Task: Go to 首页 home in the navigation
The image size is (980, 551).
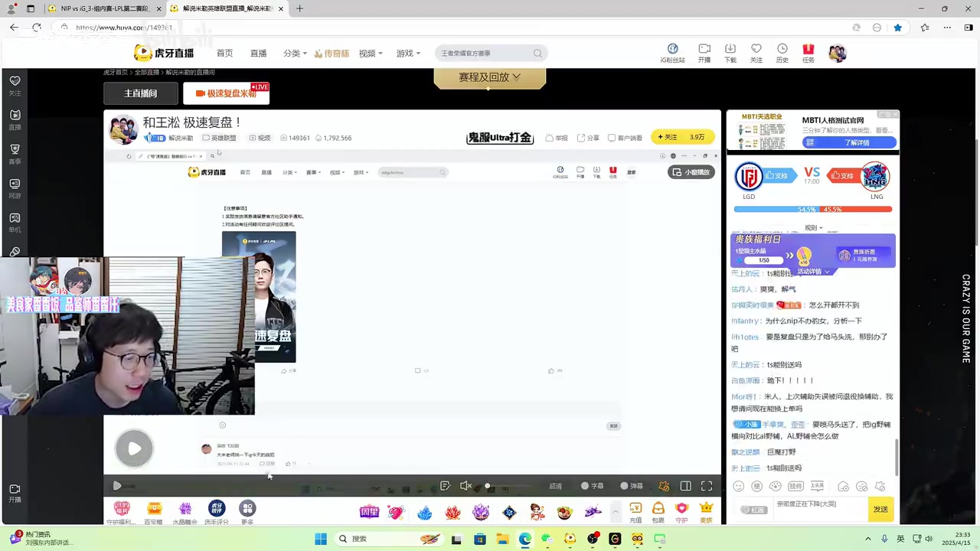Action: click(x=224, y=54)
